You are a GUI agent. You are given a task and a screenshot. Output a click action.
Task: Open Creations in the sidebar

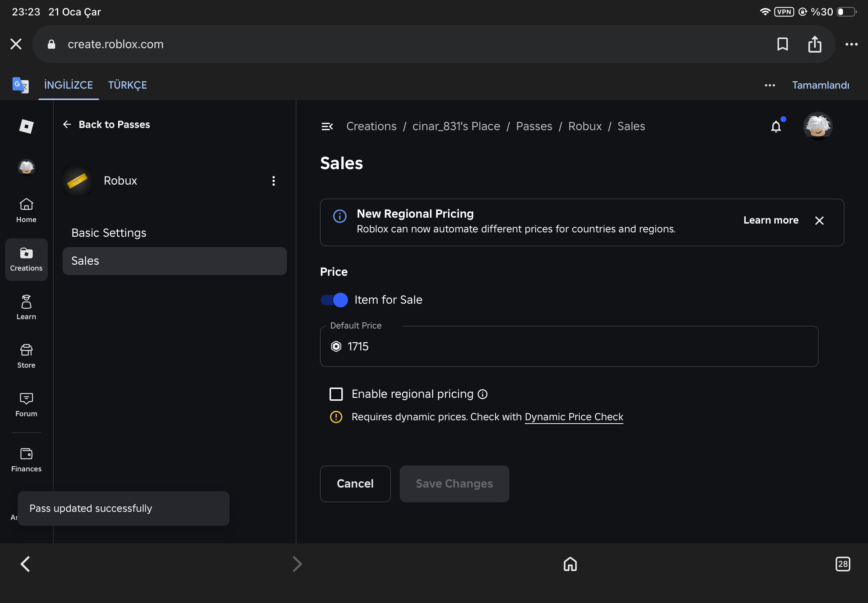(x=26, y=260)
